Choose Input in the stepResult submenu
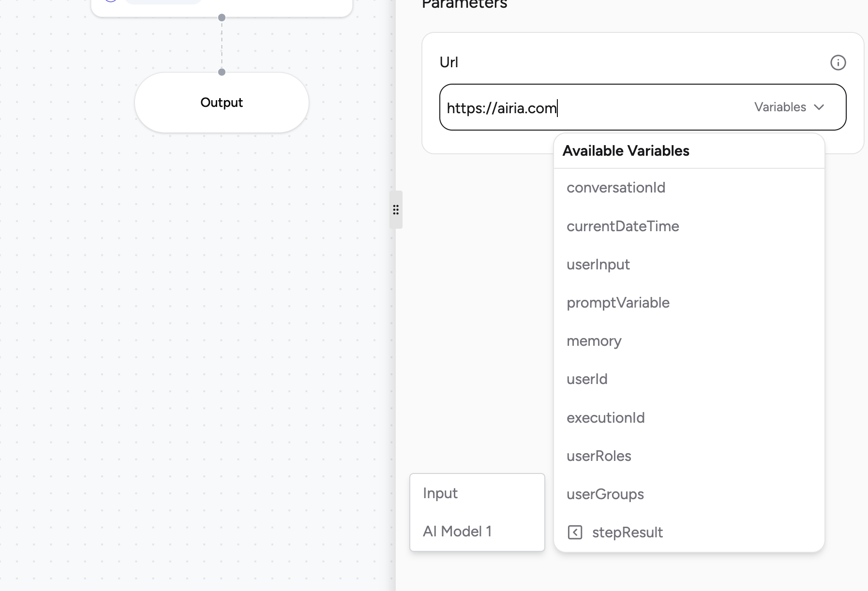The height and width of the screenshot is (591, 868). pos(440,493)
